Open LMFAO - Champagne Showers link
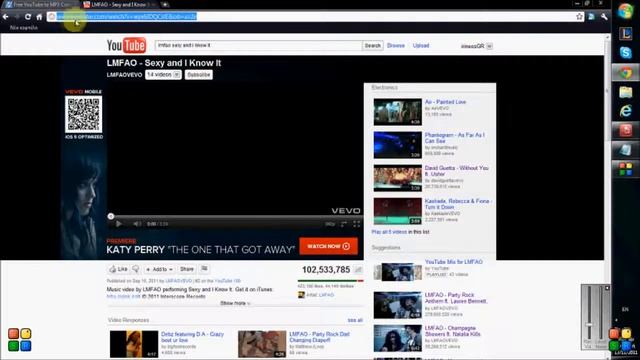Image resolution: width=640 pixels, height=360 pixels. 452,331
